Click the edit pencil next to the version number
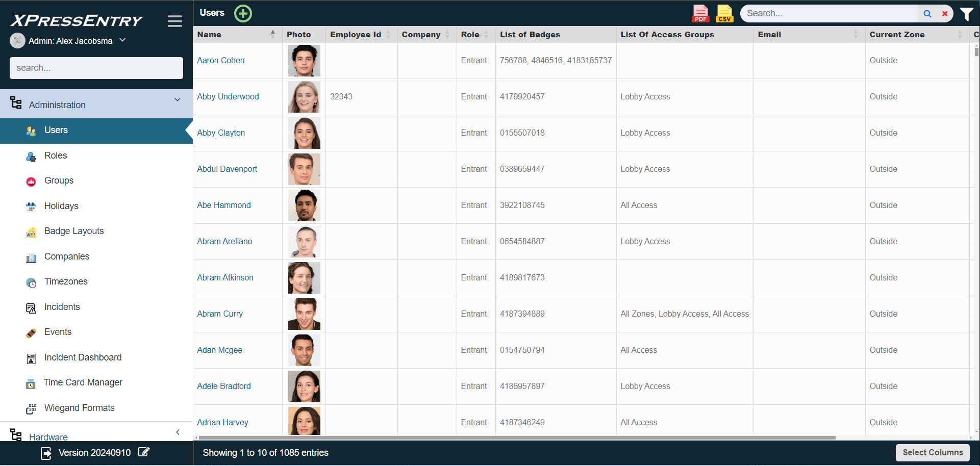 tap(144, 452)
